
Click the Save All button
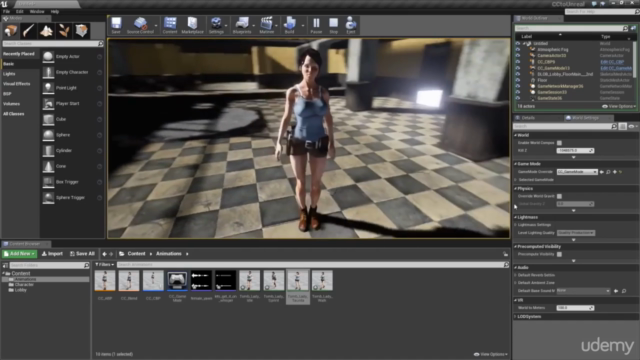click(82, 254)
